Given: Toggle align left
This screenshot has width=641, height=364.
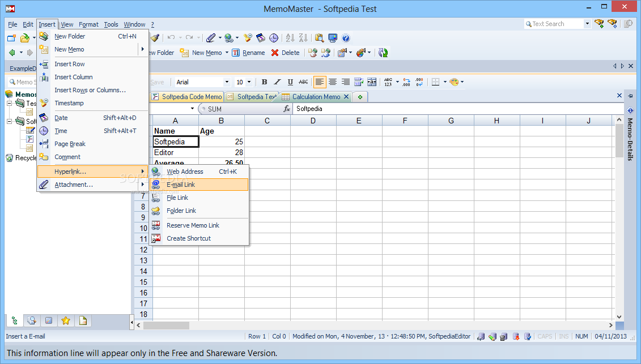Looking at the screenshot, I should pyautogui.click(x=320, y=82).
